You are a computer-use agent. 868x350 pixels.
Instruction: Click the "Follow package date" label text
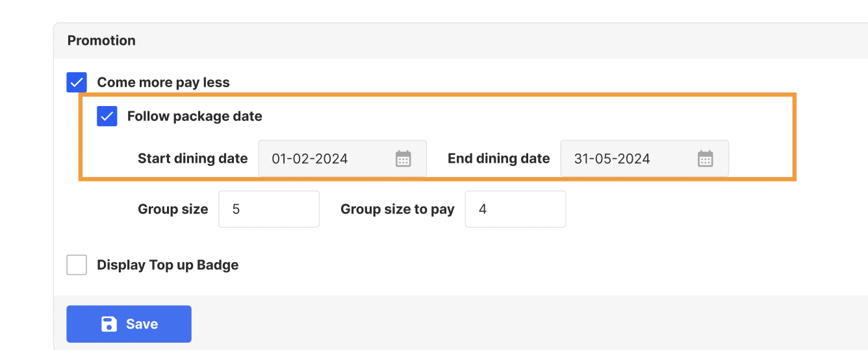(x=195, y=116)
